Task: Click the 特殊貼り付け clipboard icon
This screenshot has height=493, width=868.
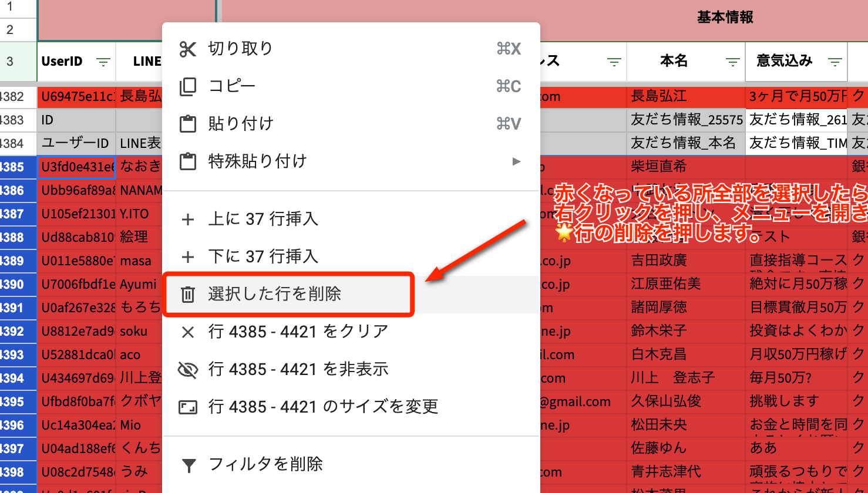Action: click(189, 161)
